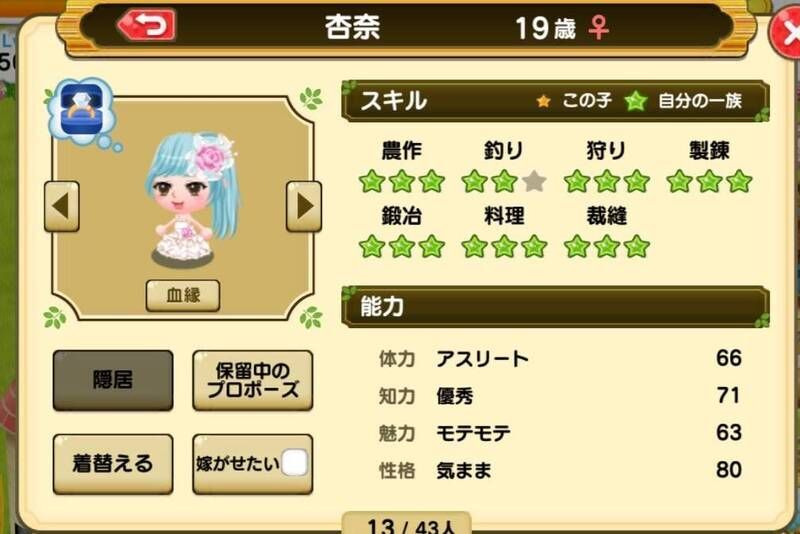Viewport: 800px width, 534px height.
Task: Show next character with right arrow
Action: pos(304,206)
